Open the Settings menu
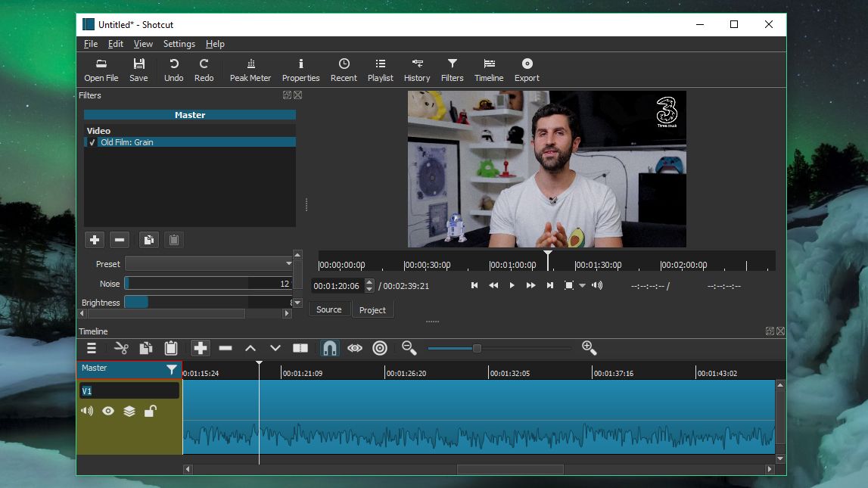Viewport: 868px width, 488px height. click(179, 44)
